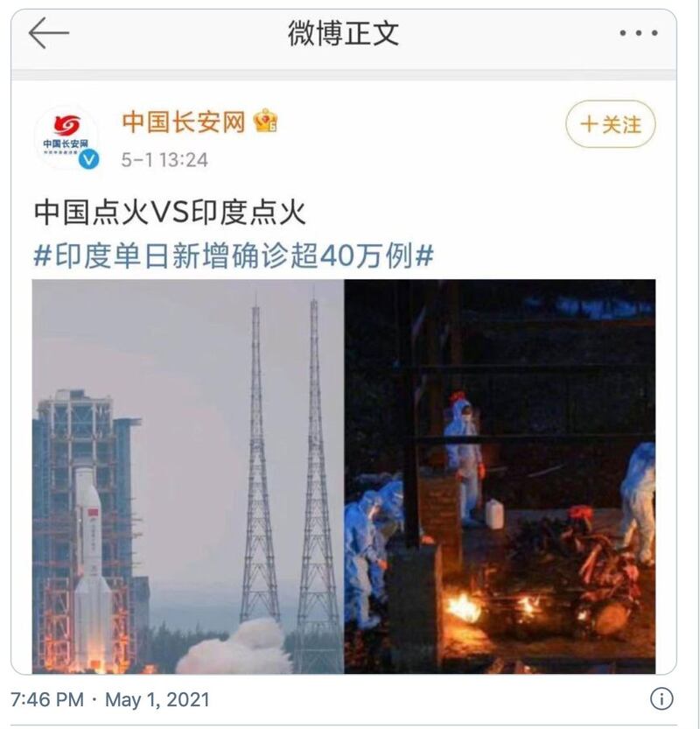Click the worker in protective suit

464,460
